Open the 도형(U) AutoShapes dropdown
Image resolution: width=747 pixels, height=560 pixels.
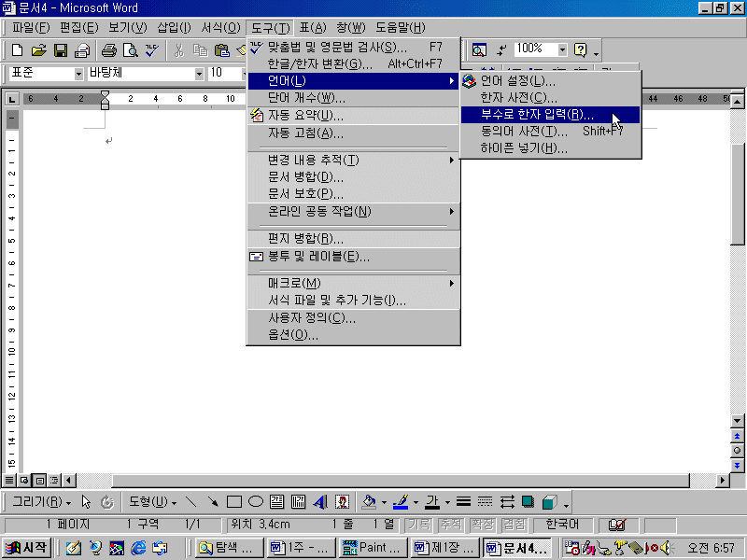(152, 502)
